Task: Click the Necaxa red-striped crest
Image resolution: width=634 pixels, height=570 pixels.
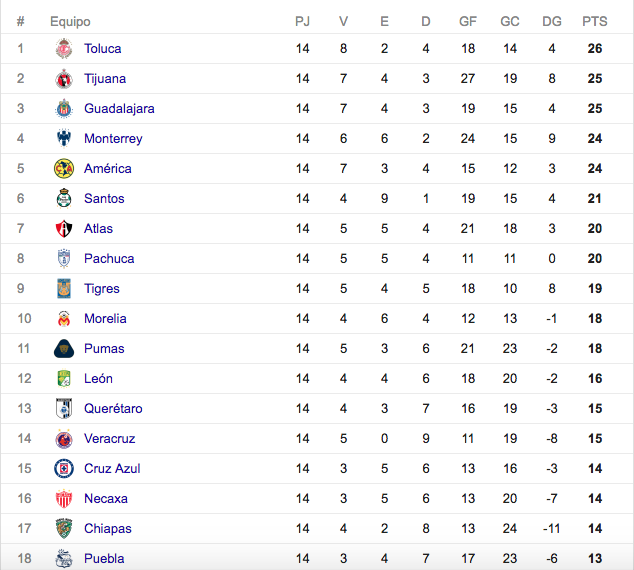Action: 64,498
